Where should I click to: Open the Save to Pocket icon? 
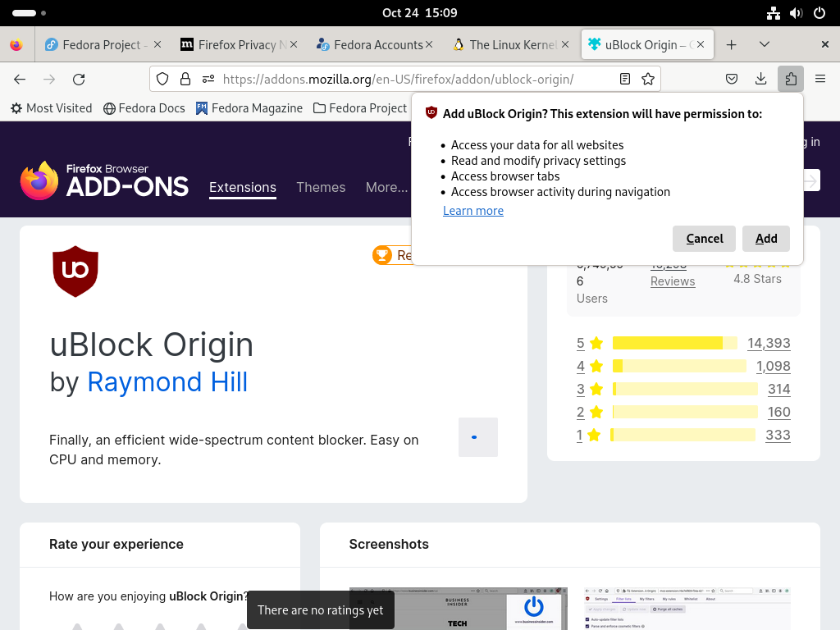[731, 80]
